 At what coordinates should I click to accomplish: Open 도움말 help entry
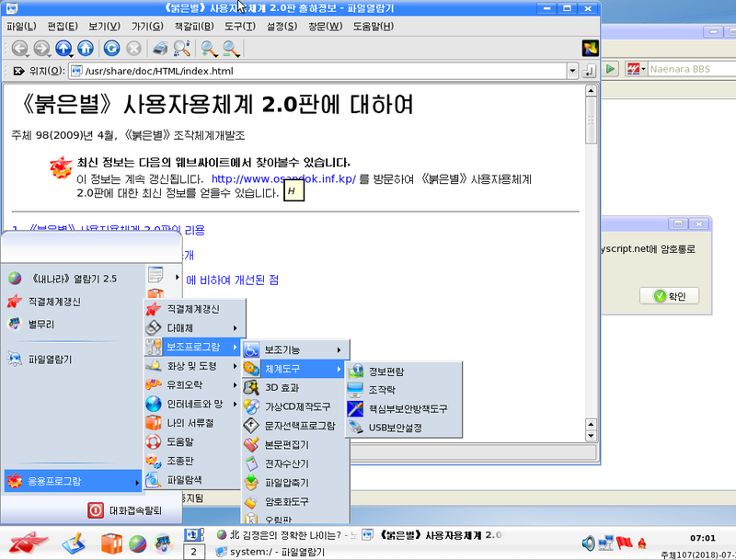194,441
